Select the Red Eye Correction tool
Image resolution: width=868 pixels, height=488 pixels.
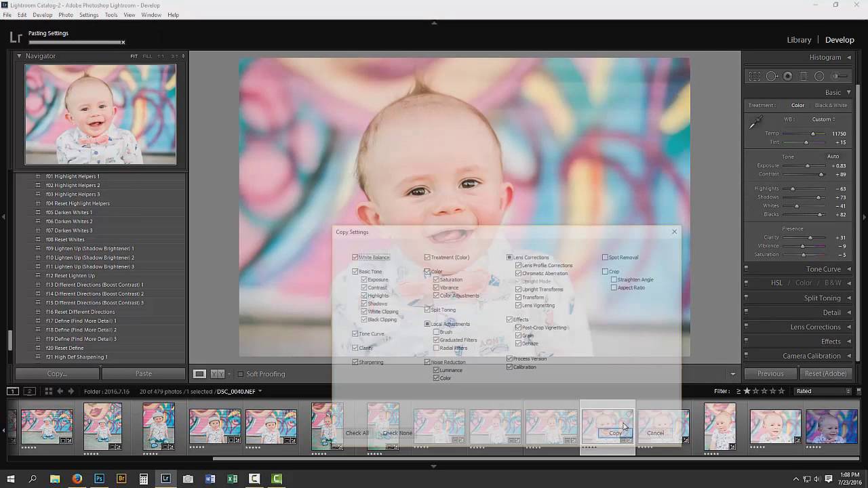(x=788, y=77)
